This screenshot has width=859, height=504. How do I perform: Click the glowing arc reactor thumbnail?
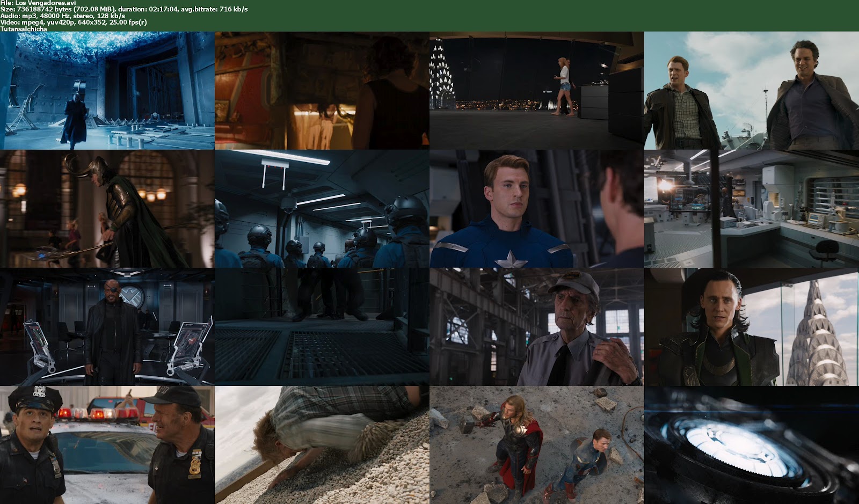(752, 444)
